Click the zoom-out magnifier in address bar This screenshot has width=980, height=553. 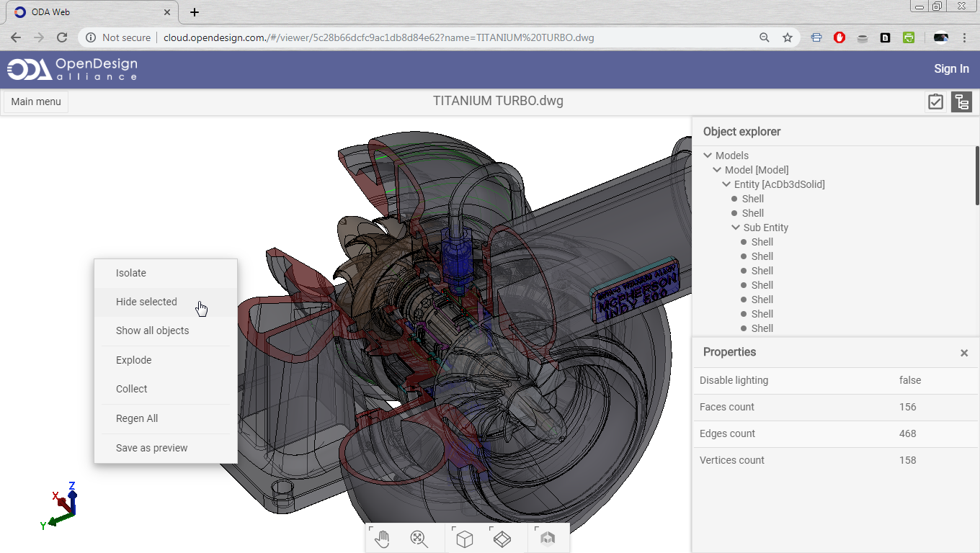point(765,37)
